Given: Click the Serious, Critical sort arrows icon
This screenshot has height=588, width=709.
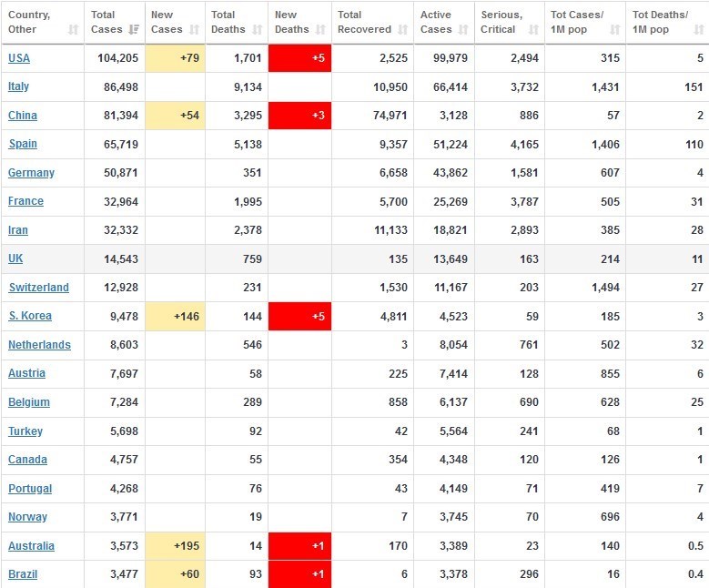Looking at the screenshot, I should coord(532,29).
